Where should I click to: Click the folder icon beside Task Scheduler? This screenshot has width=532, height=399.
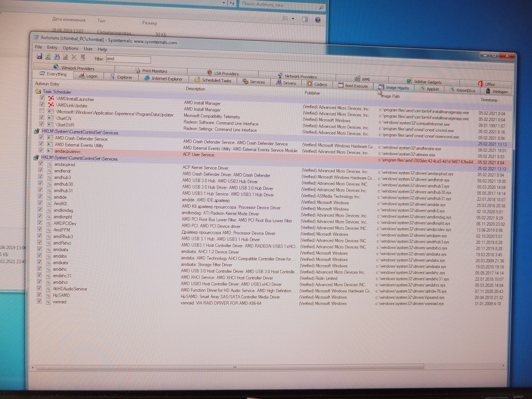[x=38, y=91]
